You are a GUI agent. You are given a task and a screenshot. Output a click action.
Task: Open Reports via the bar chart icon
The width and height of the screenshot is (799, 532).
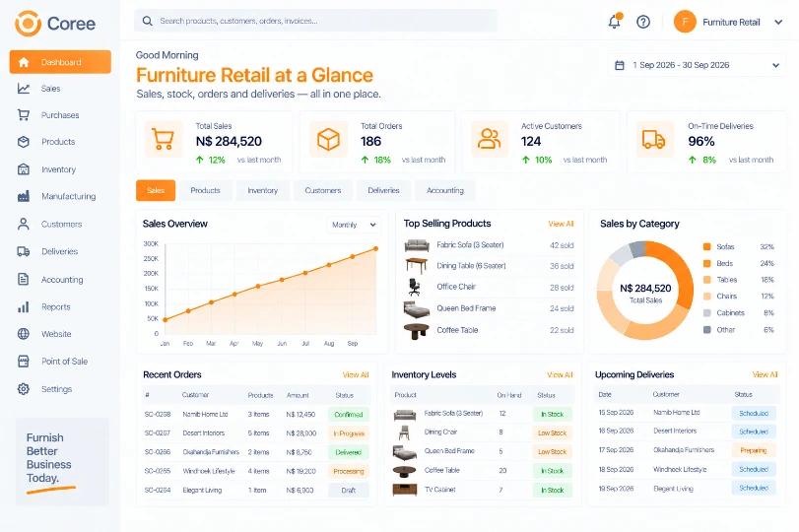(x=24, y=306)
